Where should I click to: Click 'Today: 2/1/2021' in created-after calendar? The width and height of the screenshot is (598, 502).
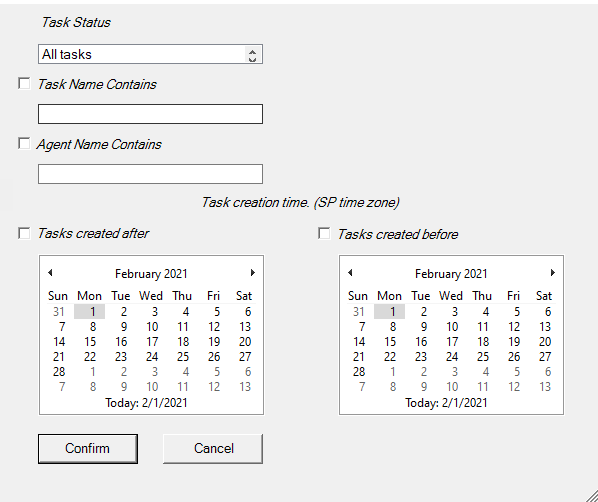click(x=146, y=403)
